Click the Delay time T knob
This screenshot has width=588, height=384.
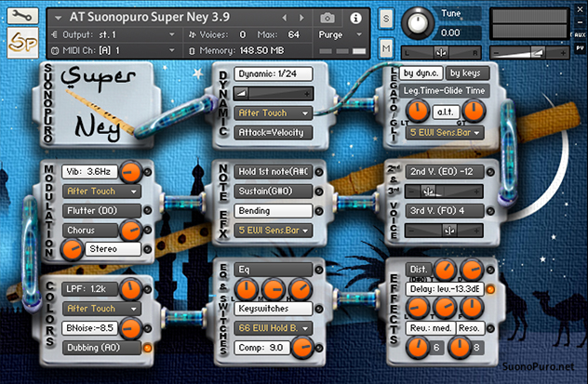(x=445, y=307)
